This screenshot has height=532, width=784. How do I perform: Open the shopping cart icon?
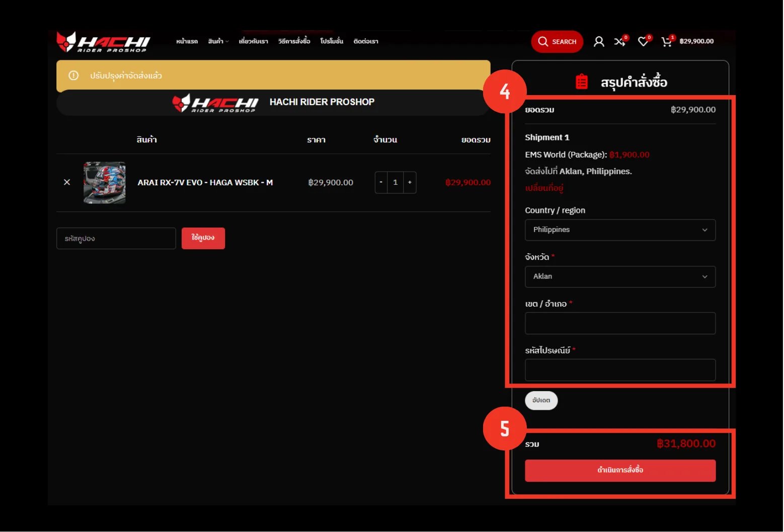click(667, 42)
